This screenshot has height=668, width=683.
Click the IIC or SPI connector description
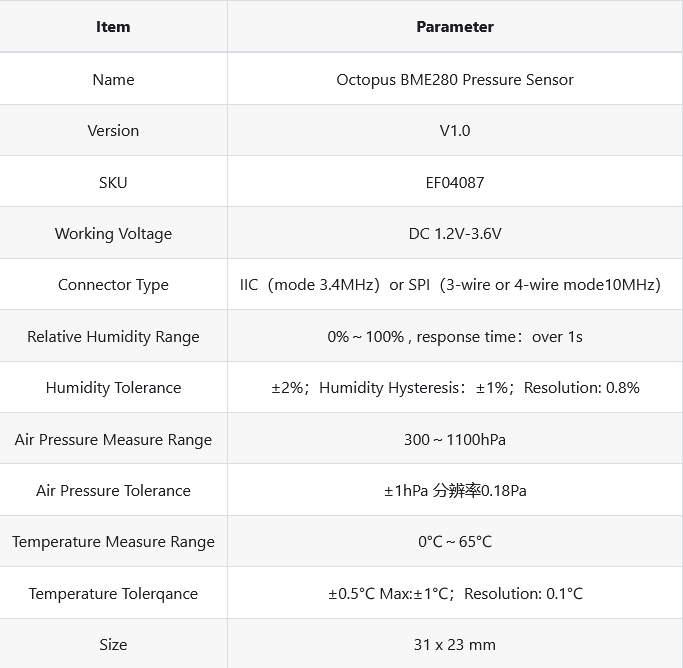point(450,285)
